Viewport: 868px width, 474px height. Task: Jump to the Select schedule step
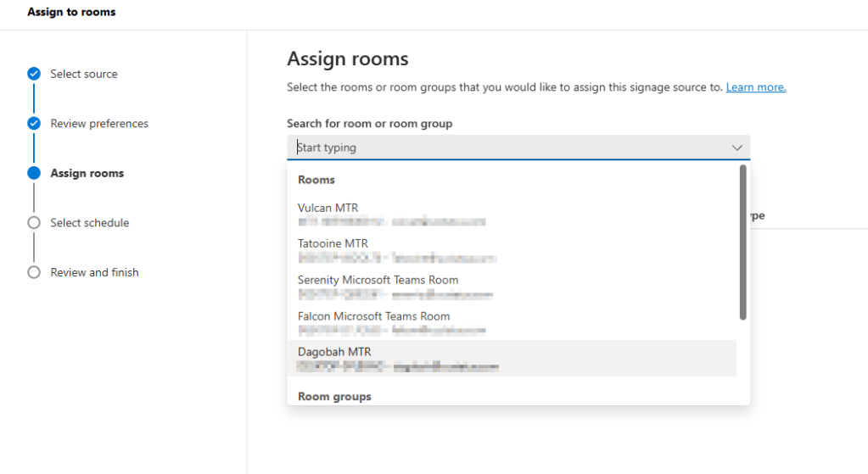click(x=90, y=223)
